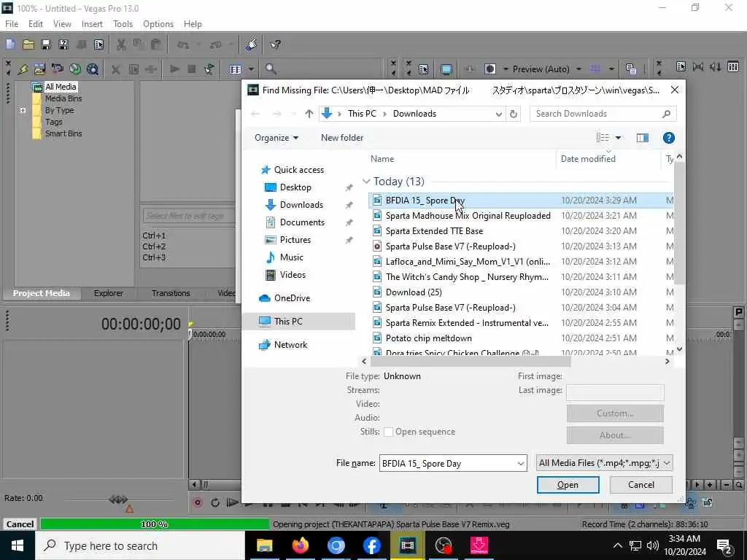The image size is (747, 560).
Task: Click the Get Media from Web icon
Action: tap(93, 69)
